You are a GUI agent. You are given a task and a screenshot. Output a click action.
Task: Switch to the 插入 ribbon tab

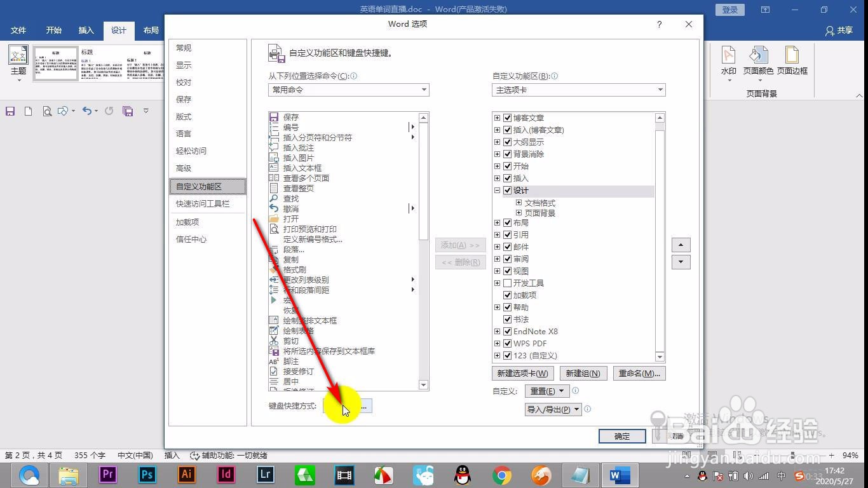click(x=86, y=30)
